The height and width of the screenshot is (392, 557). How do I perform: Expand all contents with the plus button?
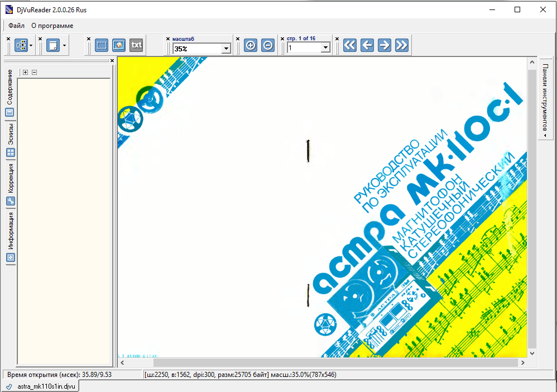coord(25,72)
